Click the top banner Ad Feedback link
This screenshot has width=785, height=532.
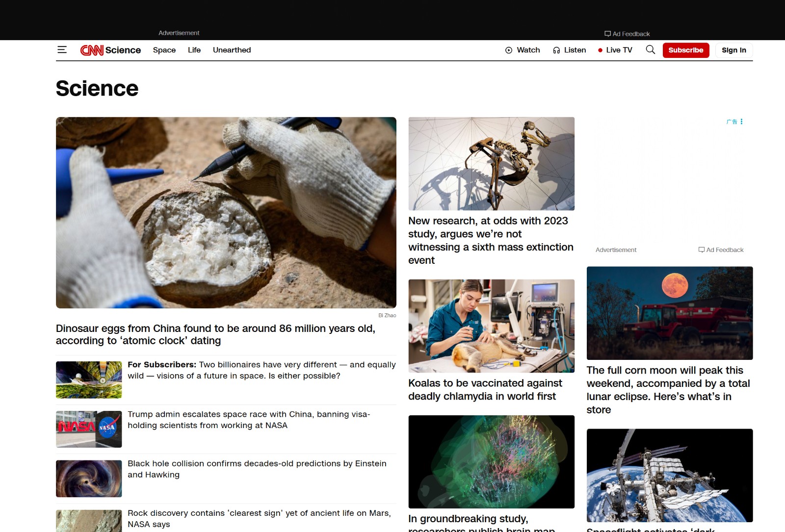pyautogui.click(x=627, y=34)
